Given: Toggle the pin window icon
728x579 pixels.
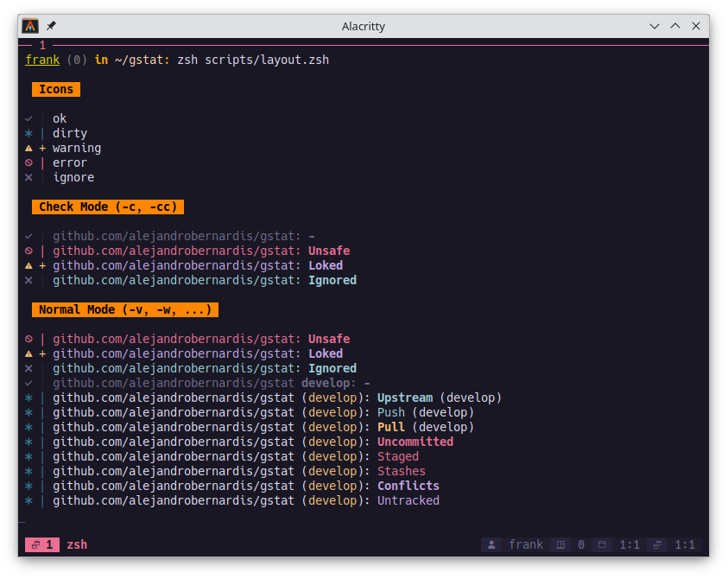Looking at the screenshot, I should [51, 26].
